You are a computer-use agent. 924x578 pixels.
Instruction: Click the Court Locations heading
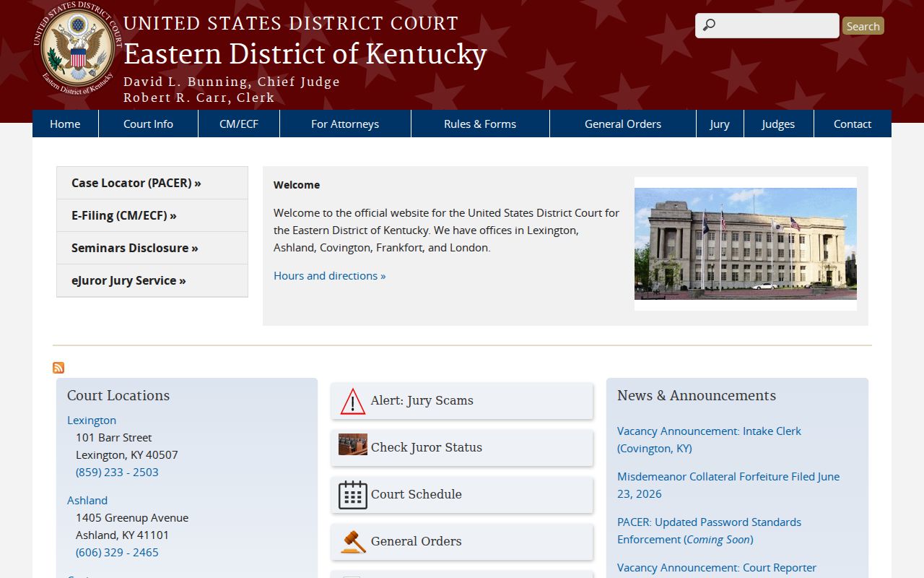pyautogui.click(x=118, y=395)
